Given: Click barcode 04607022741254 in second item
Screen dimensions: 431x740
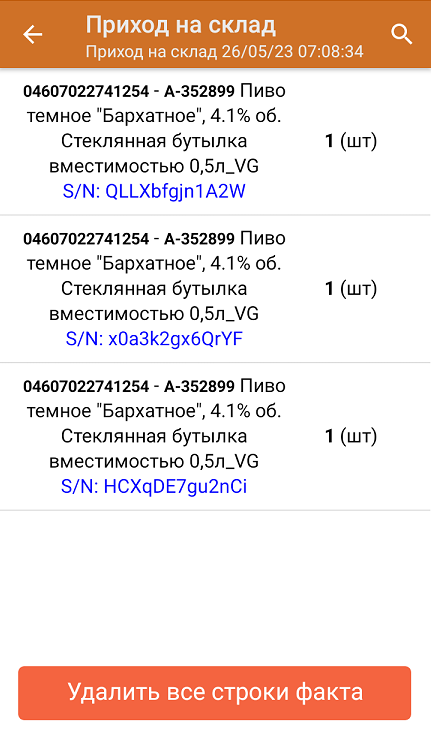Looking at the screenshot, I should (x=86, y=239).
